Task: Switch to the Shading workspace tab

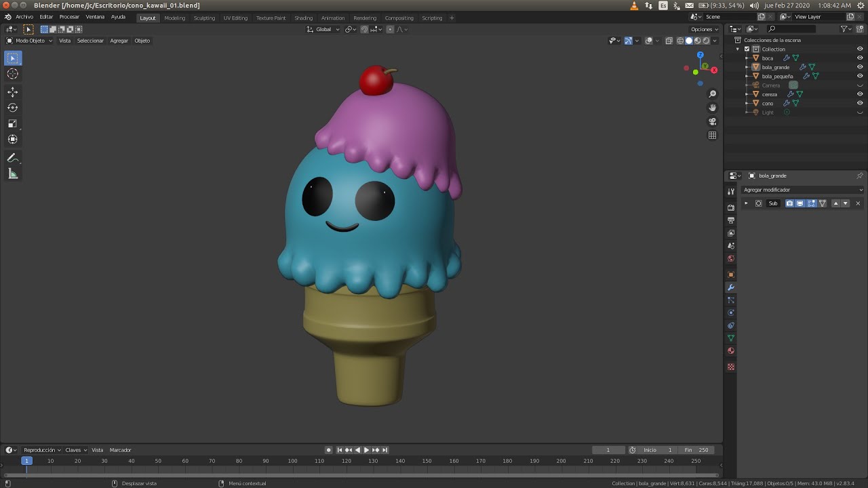Action: pos(303,18)
